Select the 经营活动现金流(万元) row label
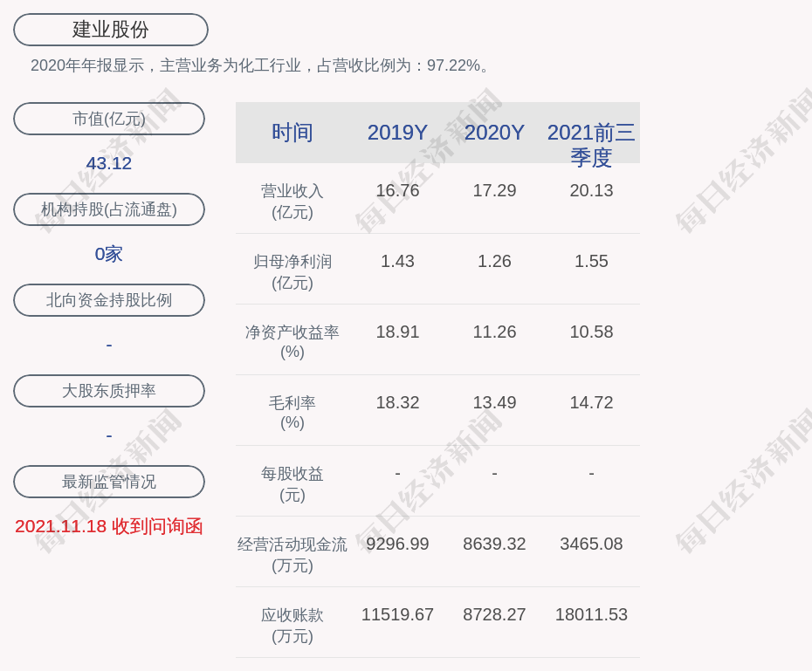 [292, 555]
